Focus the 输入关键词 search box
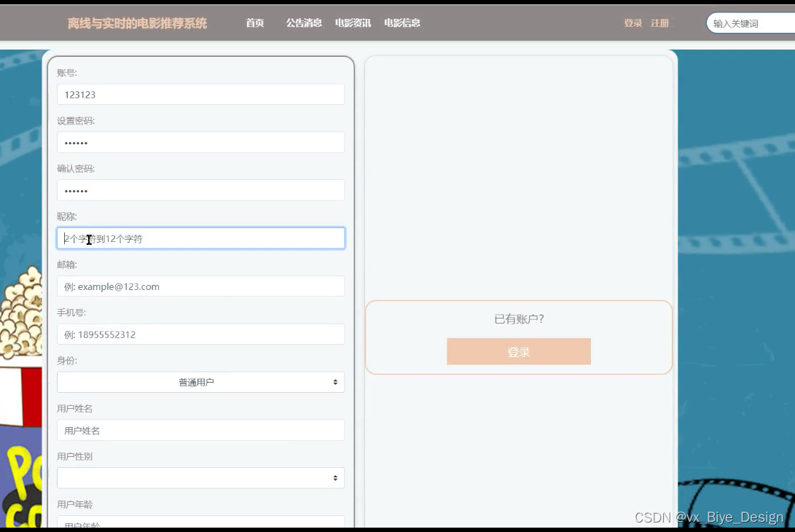The height and width of the screenshot is (532, 795). pos(751,23)
